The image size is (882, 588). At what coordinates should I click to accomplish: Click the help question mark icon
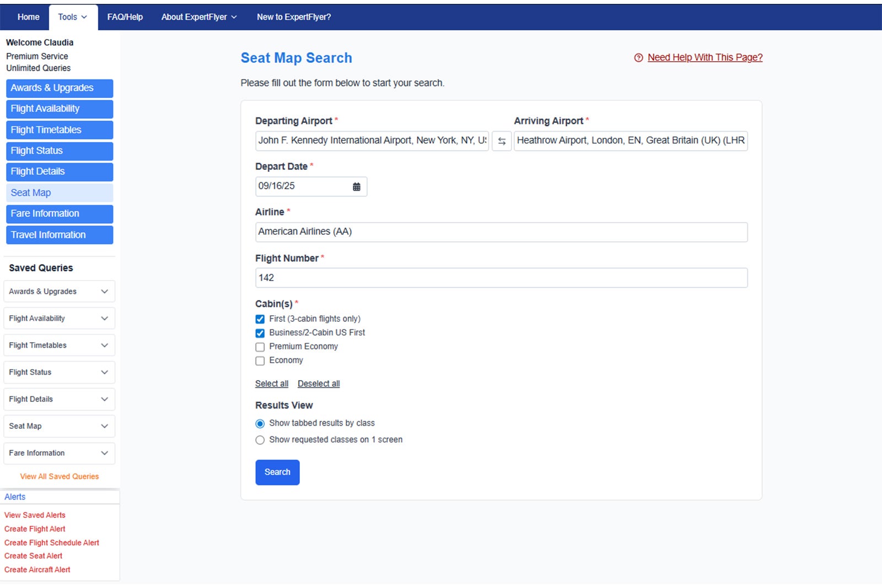[x=638, y=58]
